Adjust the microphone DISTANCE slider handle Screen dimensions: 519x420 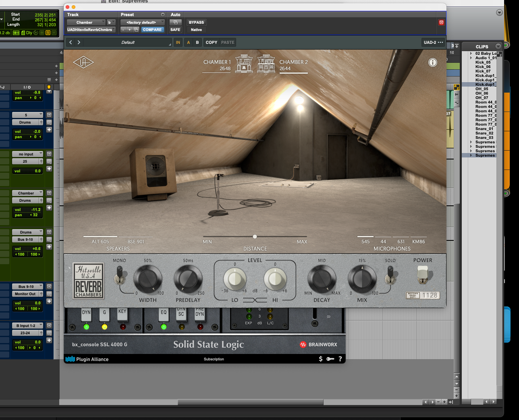[x=255, y=237]
